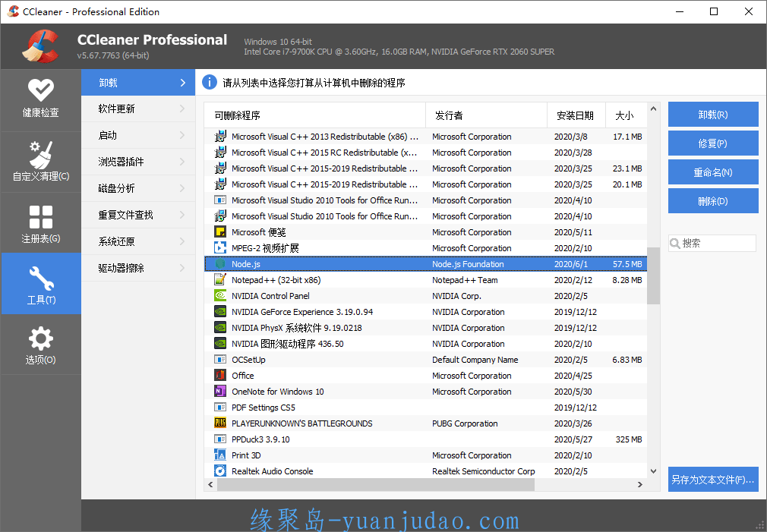Click the Realtek Semiconductor Corp cell

pos(483,471)
